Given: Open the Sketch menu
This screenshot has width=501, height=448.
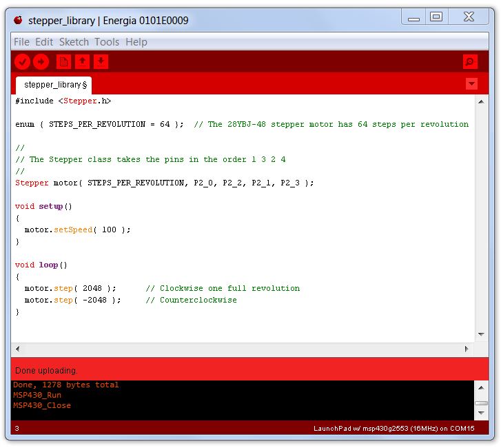Looking at the screenshot, I should point(74,42).
